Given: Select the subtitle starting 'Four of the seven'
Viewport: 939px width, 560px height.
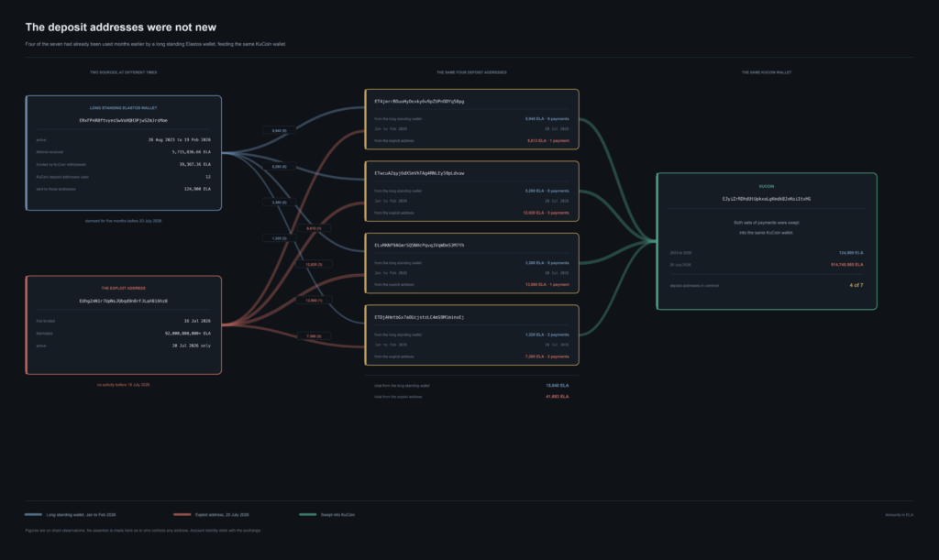Looking at the screenshot, I should (156, 44).
